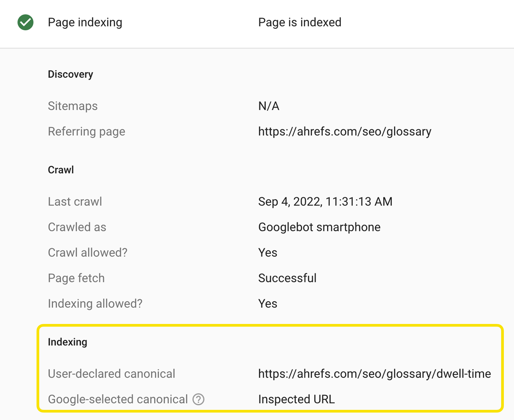Open the referring page ahrefs.com/seo/glossary link

point(345,132)
